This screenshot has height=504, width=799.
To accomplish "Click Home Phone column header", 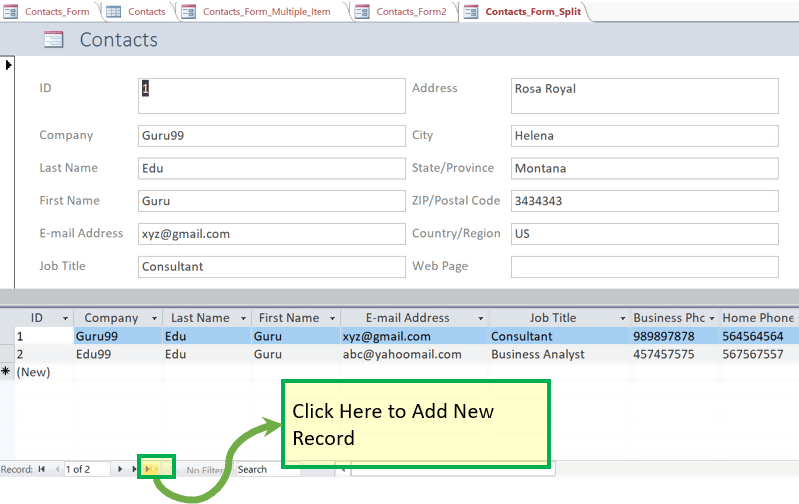I will 759,318.
